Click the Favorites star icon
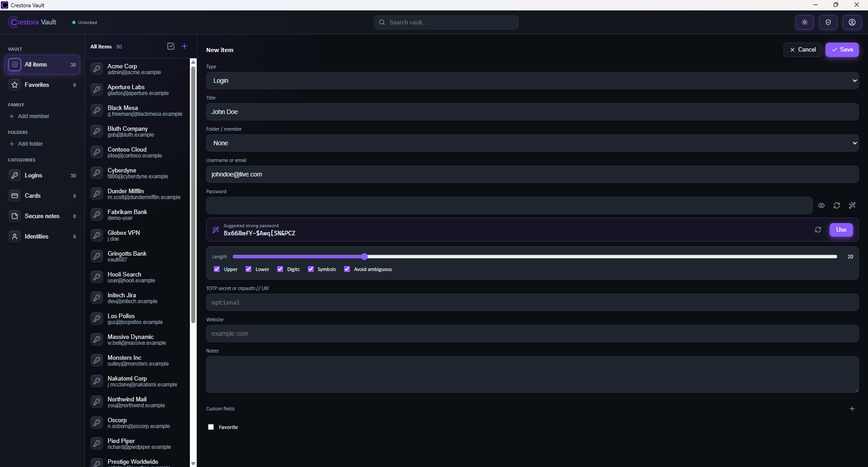 tap(15, 85)
